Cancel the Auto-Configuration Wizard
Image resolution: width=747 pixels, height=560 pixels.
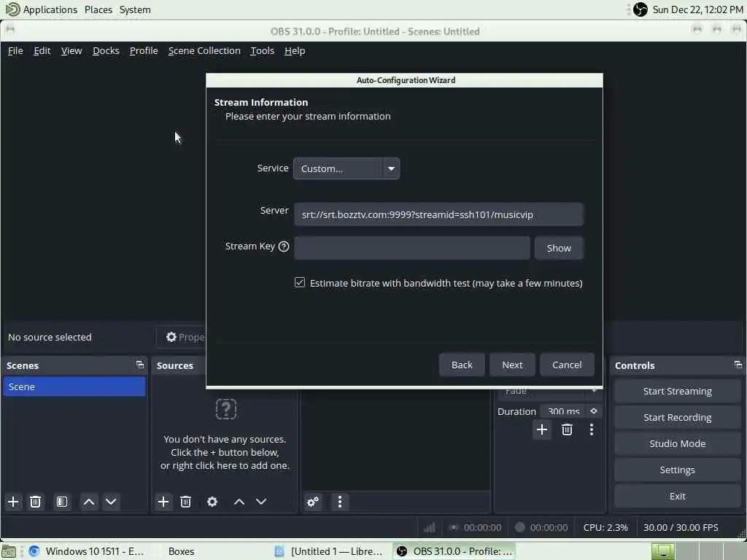pos(567,365)
